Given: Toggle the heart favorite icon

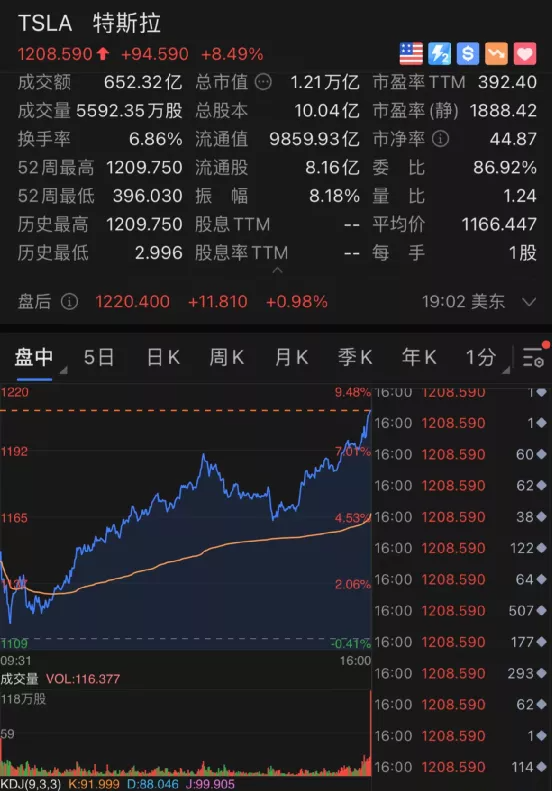Looking at the screenshot, I should click(x=525, y=53).
